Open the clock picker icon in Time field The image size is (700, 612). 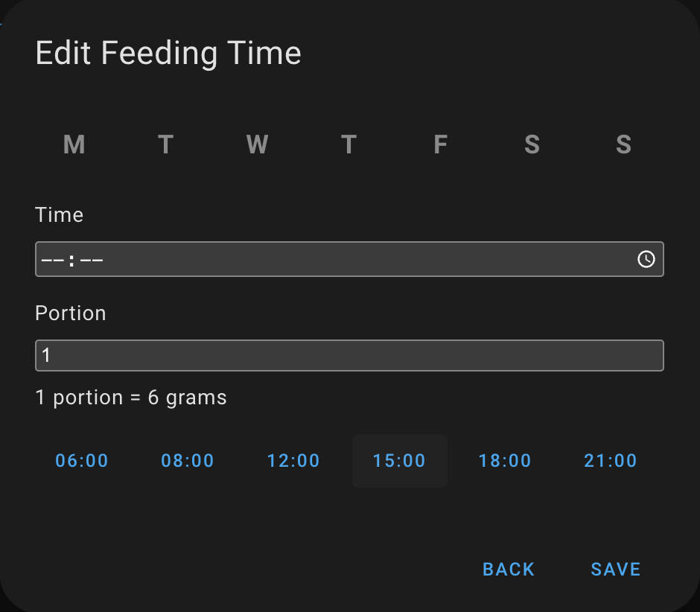point(646,259)
